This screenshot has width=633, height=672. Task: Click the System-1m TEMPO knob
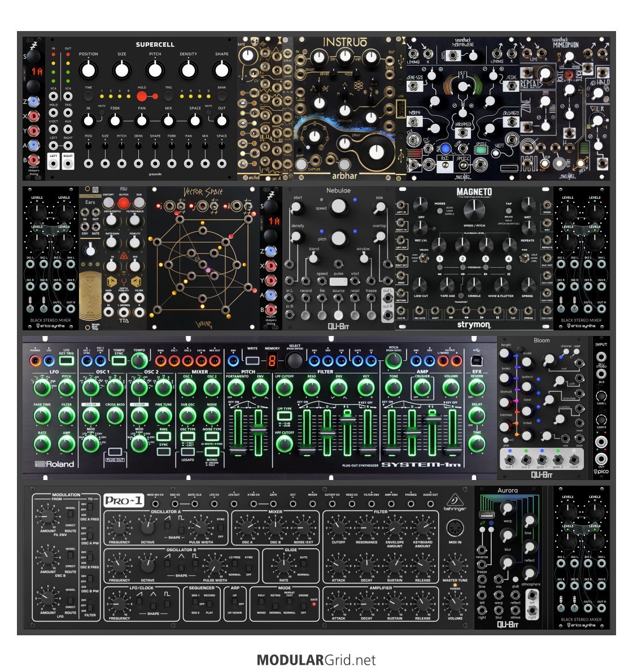pos(139,361)
